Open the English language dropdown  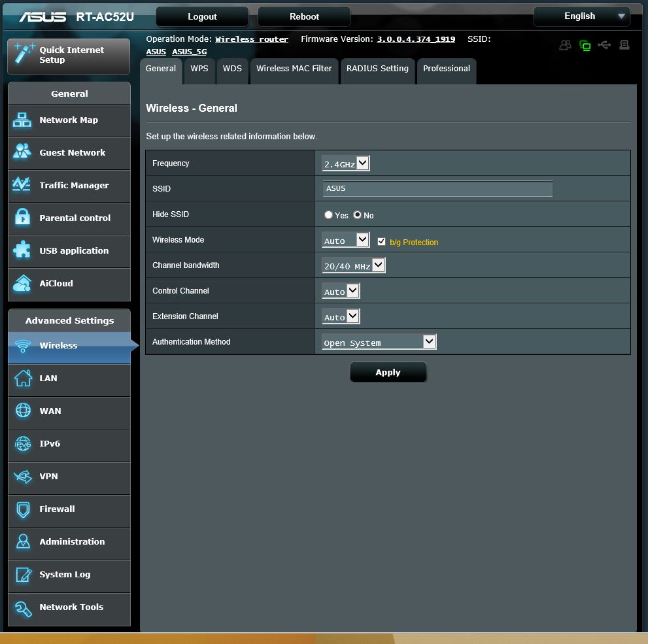[x=582, y=16]
